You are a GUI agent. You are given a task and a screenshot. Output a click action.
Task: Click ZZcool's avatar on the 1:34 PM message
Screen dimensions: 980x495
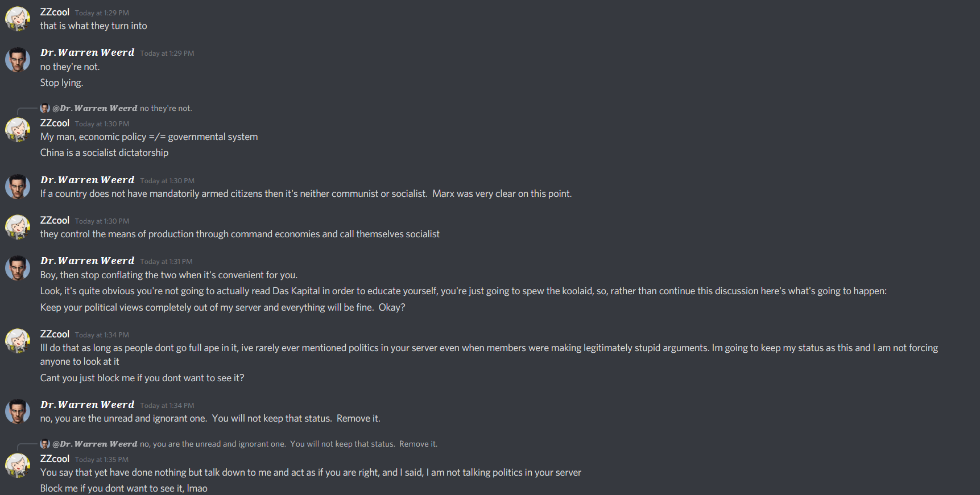pos(18,341)
